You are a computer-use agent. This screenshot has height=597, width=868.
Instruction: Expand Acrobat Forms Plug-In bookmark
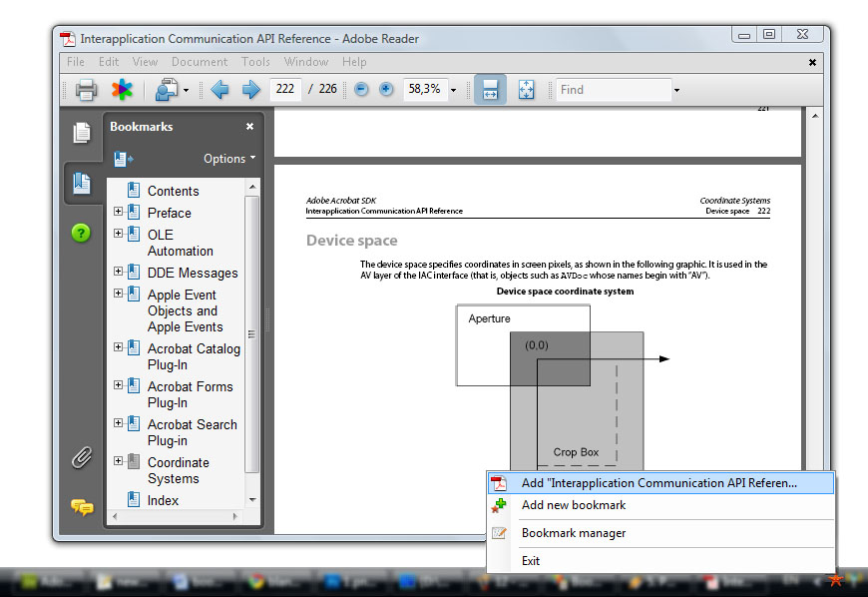click(x=118, y=385)
